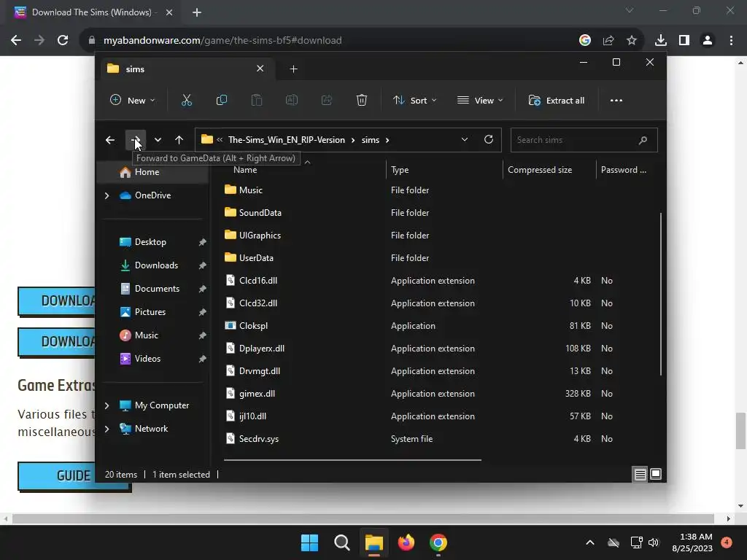Add a new Explorer tab
Viewport: 747px width, 560px height.
tap(293, 69)
